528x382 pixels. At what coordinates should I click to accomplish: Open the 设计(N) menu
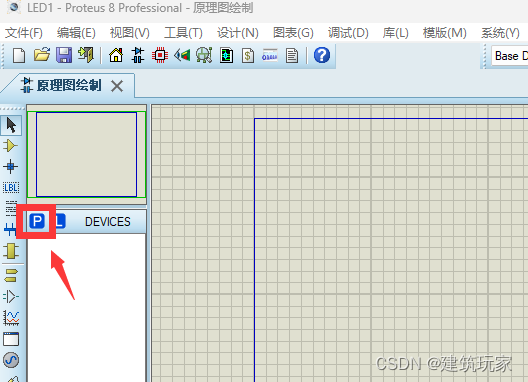point(237,33)
